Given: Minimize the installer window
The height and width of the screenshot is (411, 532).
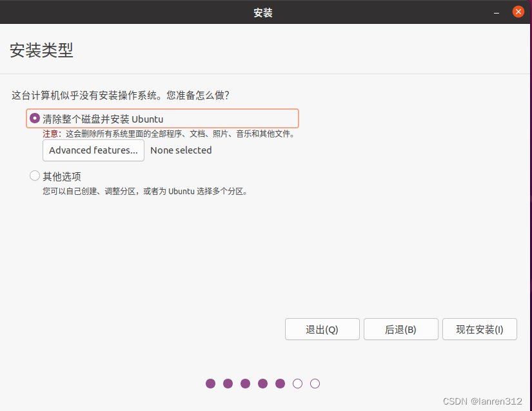Looking at the screenshot, I should pos(497,12).
